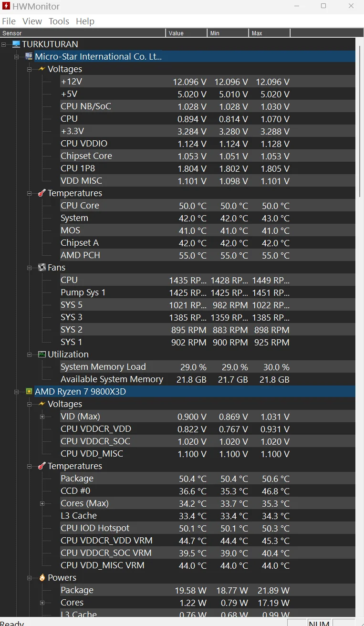Expand the Cores (Max) temperature entry
The image size is (364, 626).
pyautogui.click(x=42, y=503)
